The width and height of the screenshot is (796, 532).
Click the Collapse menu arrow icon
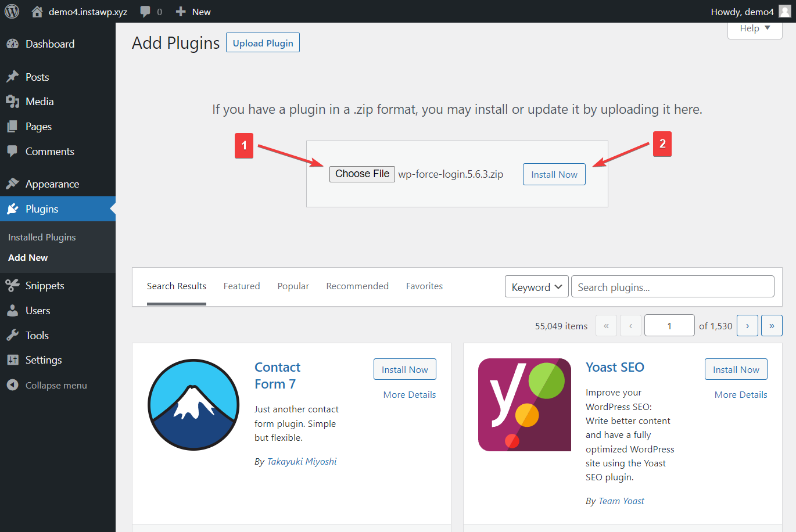[x=13, y=385]
